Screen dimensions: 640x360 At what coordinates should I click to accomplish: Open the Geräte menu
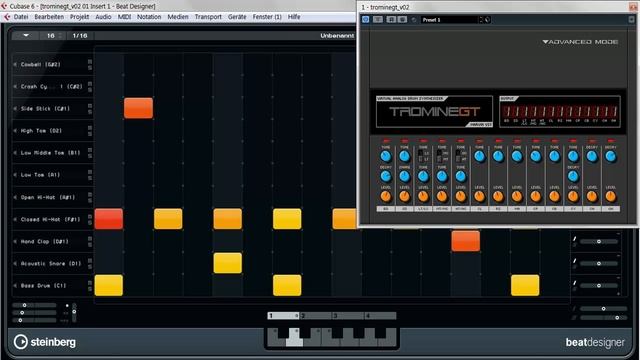point(237,17)
